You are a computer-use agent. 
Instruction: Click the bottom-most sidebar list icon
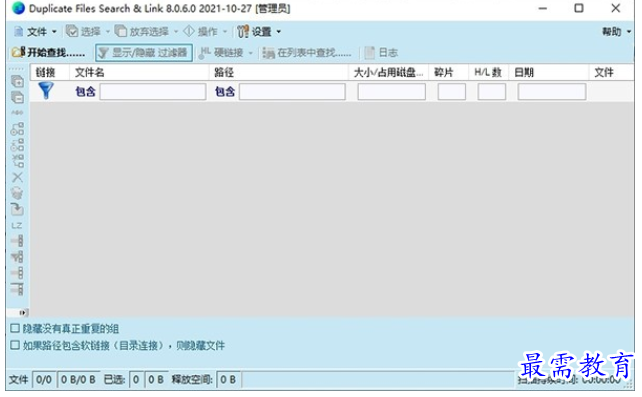coord(17,289)
